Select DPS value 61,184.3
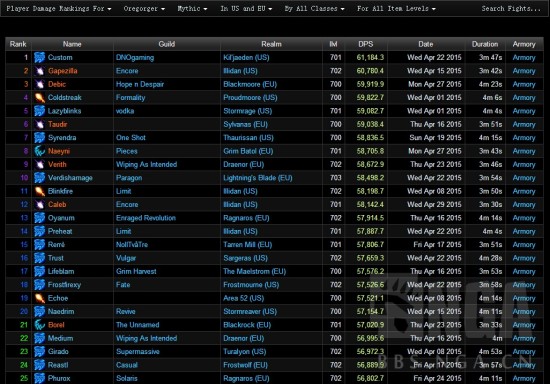This screenshot has height=384, width=550. [370, 58]
